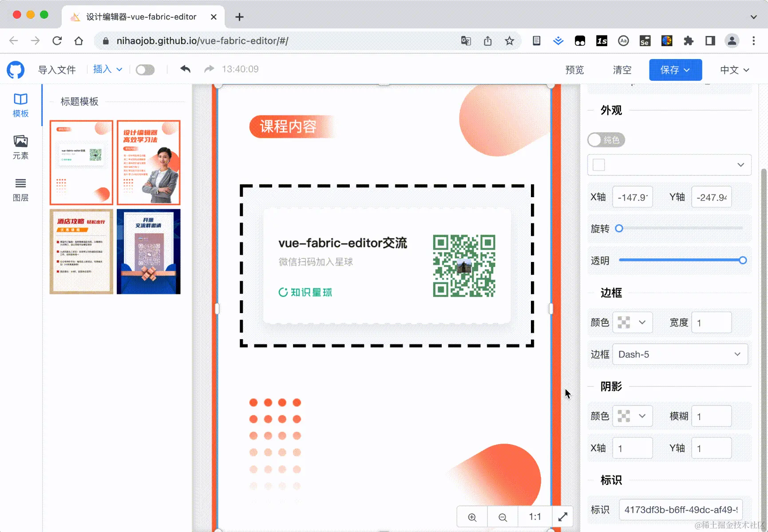Click the browser address bar URL

tap(202, 41)
